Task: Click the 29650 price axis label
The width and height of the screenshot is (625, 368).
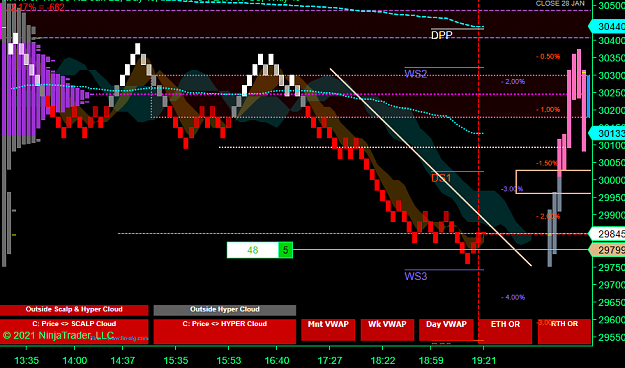Action: tap(611, 302)
